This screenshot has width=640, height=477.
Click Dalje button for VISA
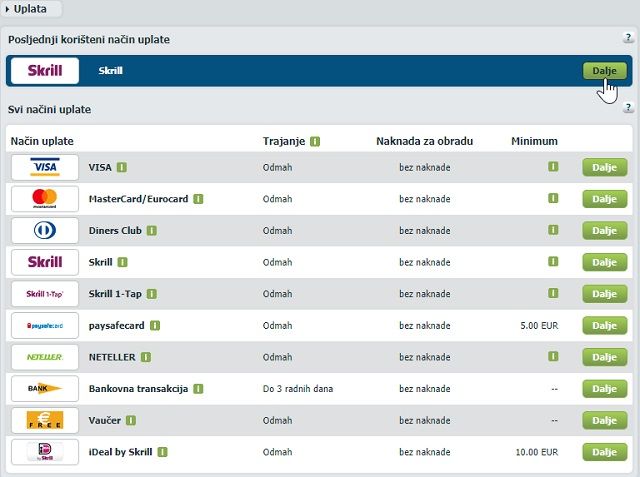tap(604, 167)
